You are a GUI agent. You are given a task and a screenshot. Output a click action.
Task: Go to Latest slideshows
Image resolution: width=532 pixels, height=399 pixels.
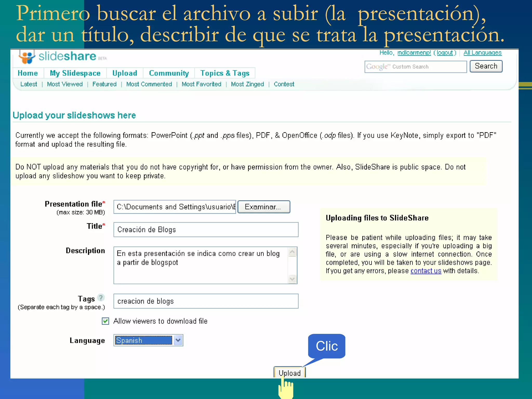click(x=29, y=84)
